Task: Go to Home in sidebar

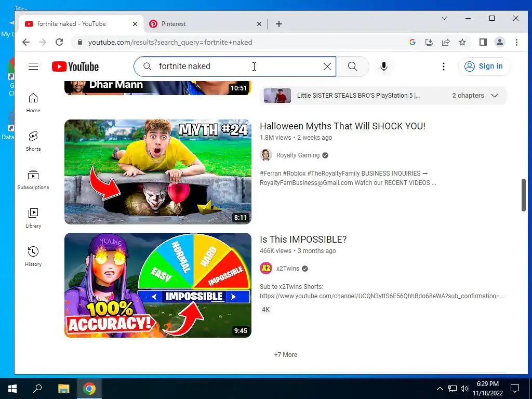Action: 33,103
